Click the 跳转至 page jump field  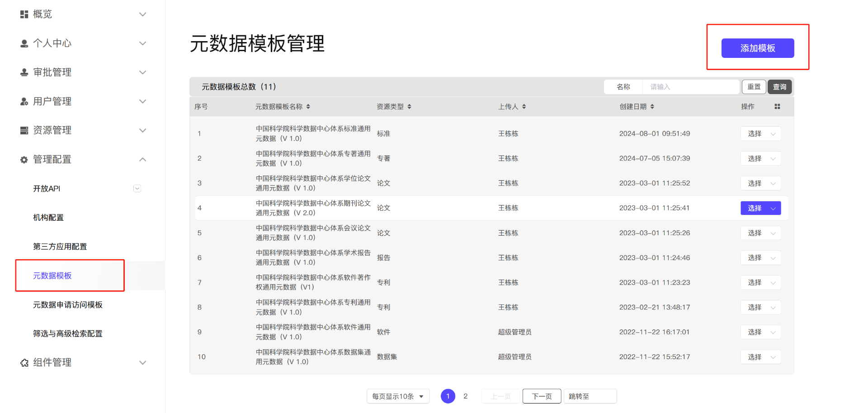pyautogui.click(x=590, y=396)
